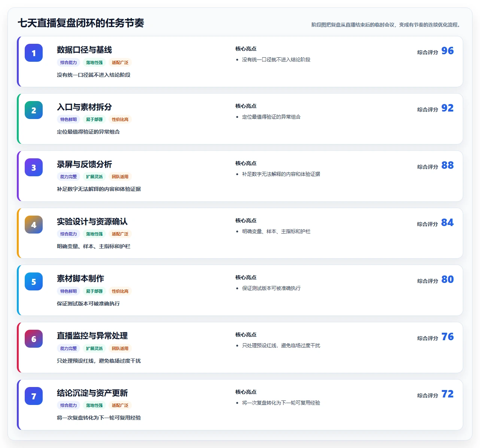
Task: Click the score value 92
Action: (x=447, y=108)
